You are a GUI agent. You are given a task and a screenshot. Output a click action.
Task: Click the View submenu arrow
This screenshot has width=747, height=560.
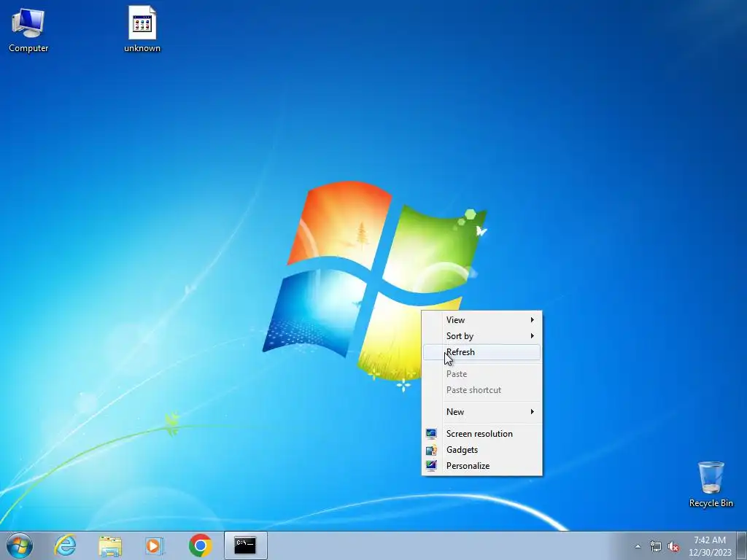[532, 320]
